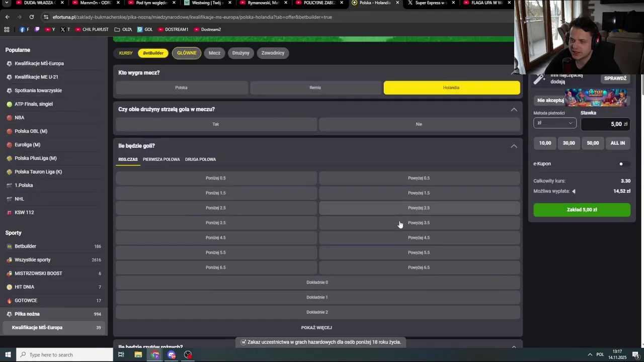Image resolution: width=644 pixels, height=362 pixels.
Task: Click the MISTRZOWSKI BOOST icon
Action: click(9, 274)
